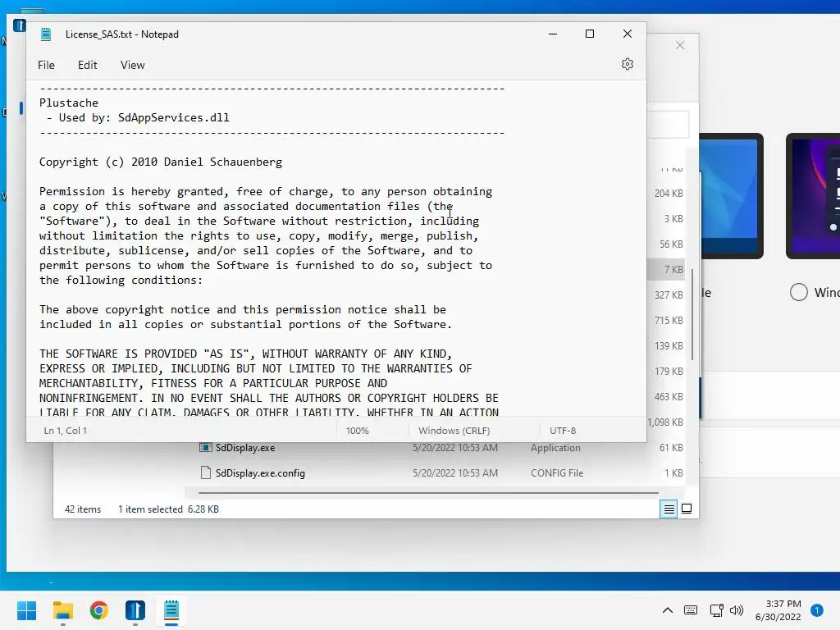
Task: Click the '1 item selected 6.28 KB' text
Action: [x=168, y=509]
